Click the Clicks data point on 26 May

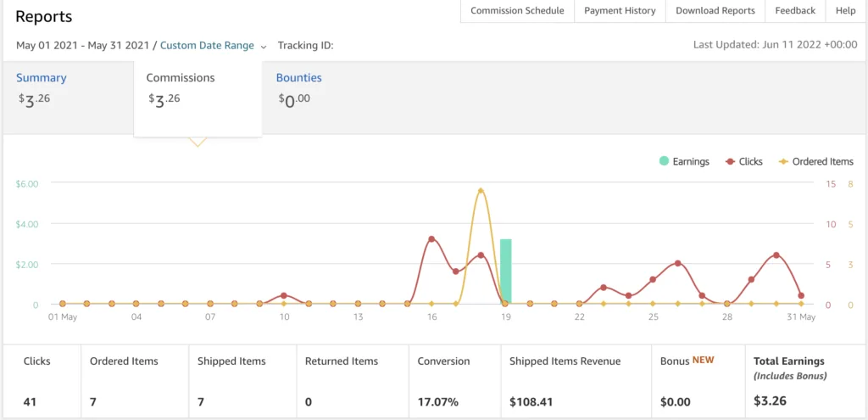(x=677, y=263)
